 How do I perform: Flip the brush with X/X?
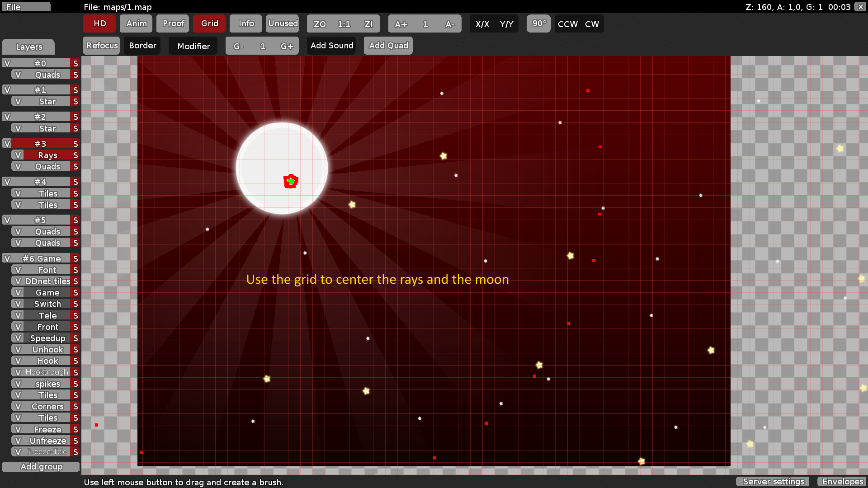[x=482, y=24]
